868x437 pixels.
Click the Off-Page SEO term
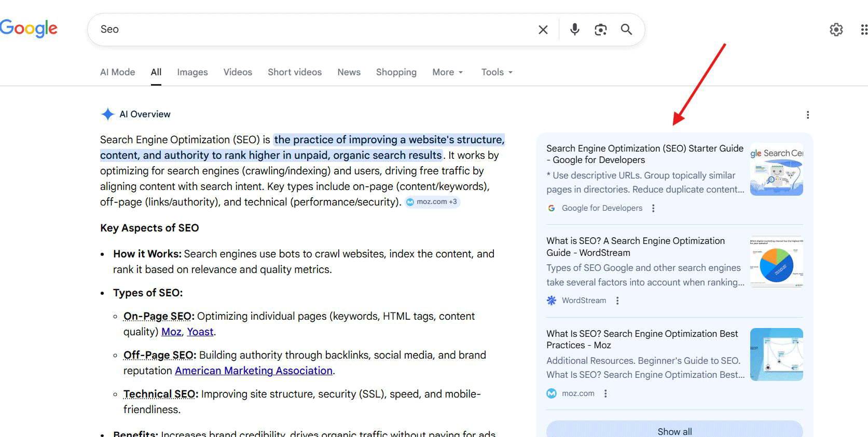coord(159,355)
